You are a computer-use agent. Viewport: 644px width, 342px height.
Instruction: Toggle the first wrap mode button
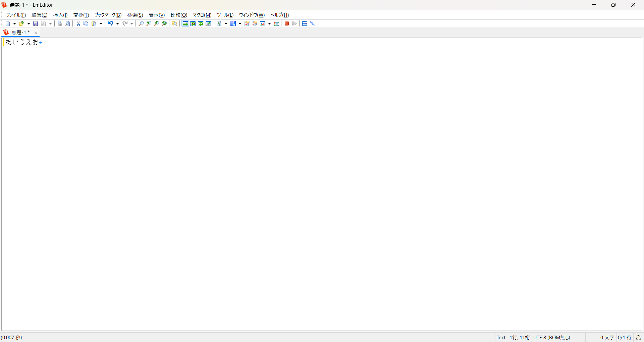pyautogui.click(x=185, y=23)
